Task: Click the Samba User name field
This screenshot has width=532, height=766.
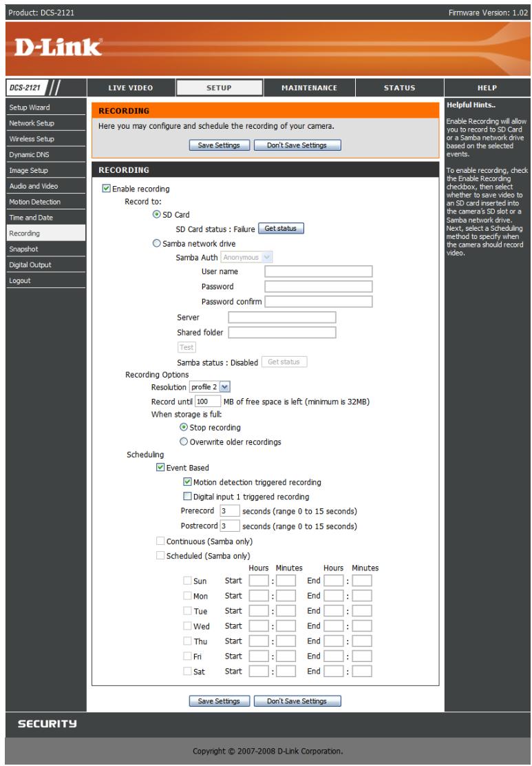Action: tap(318, 271)
